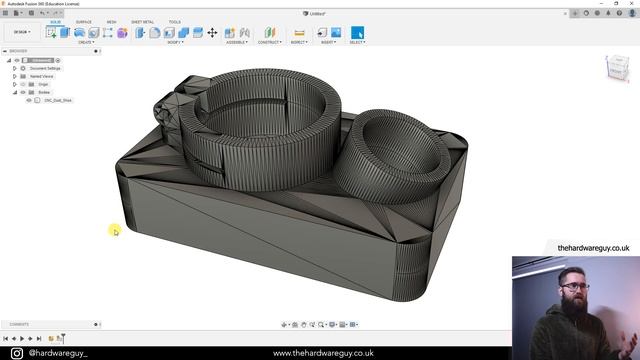The height and width of the screenshot is (360, 640).
Task: Open the Select dropdown menu
Action: [x=357, y=42]
